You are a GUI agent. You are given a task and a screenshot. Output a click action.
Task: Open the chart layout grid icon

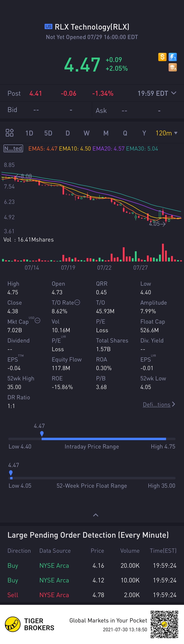pyautogui.click(x=9, y=133)
